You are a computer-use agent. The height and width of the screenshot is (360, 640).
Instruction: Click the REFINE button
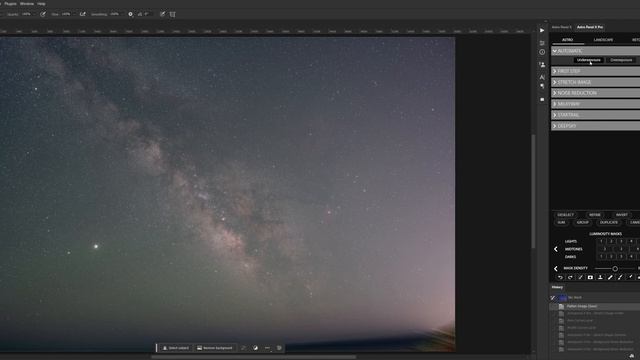595,215
